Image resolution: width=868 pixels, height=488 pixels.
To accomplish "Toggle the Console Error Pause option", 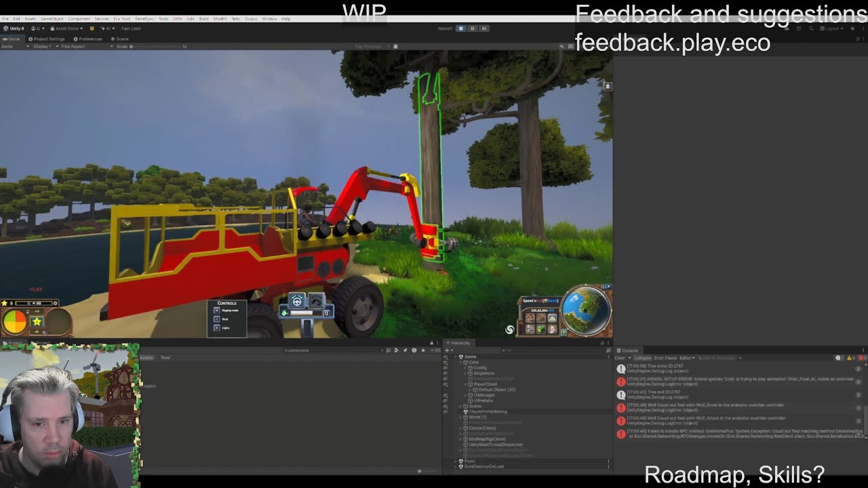I will [665, 358].
